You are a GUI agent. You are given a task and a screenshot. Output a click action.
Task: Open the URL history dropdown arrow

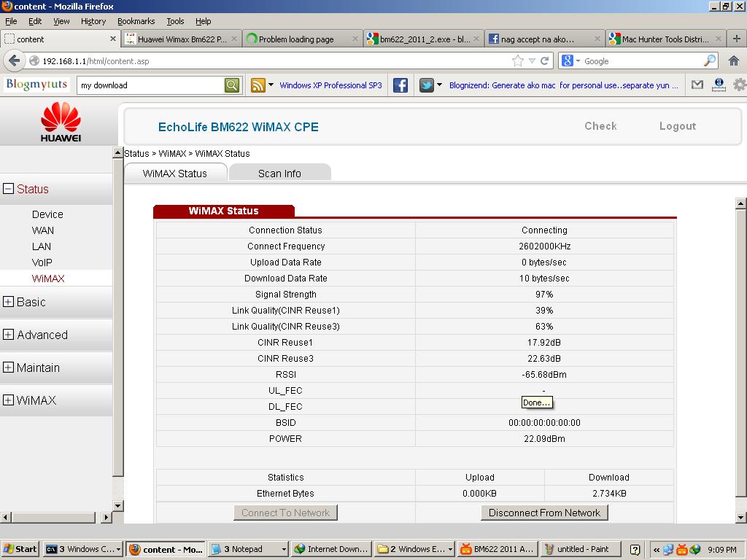click(532, 61)
